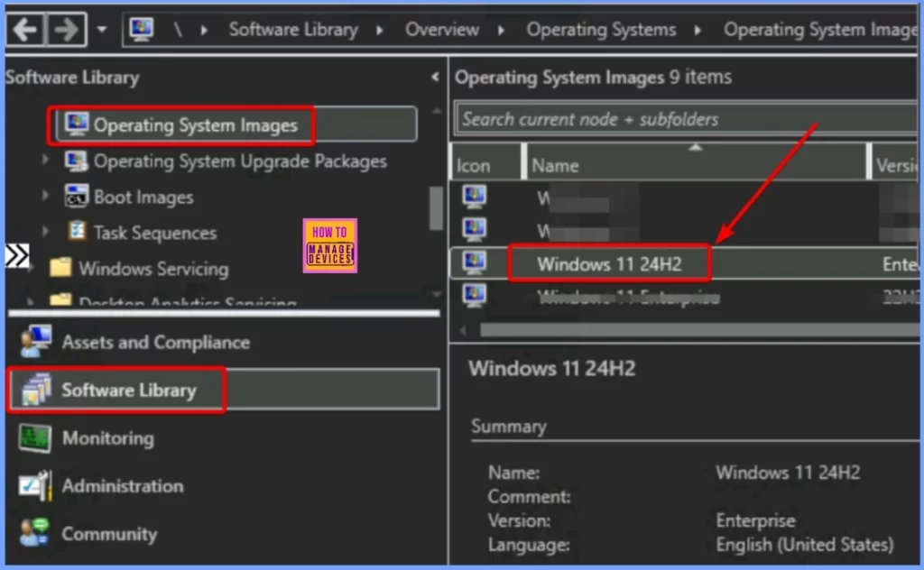Click the Version value Enterprise
924x570 pixels.
coord(755,520)
